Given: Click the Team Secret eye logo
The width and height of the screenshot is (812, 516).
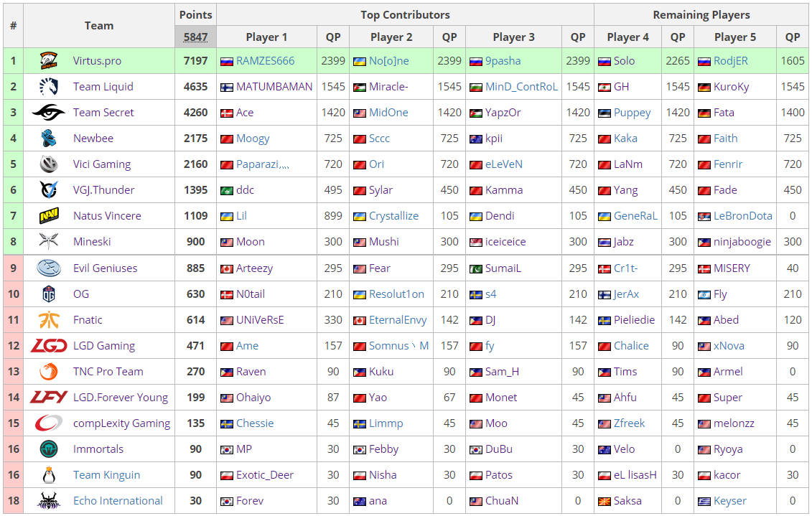Looking at the screenshot, I should 49,113.
